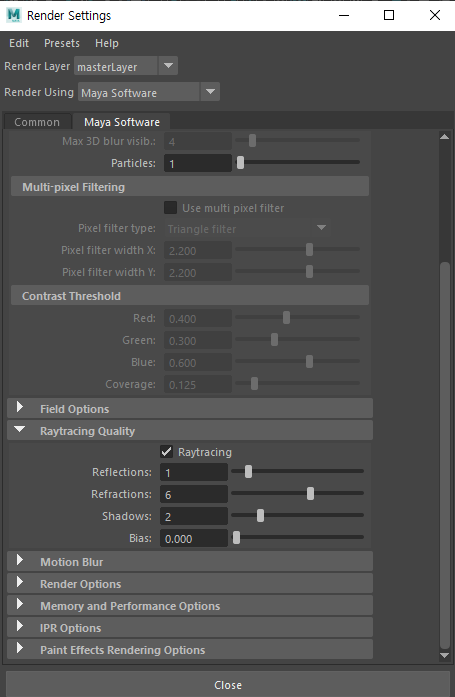Viewport: 455px width, 697px height.
Task: Click the Max 3D blur visib. slider handle
Action: [252, 140]
